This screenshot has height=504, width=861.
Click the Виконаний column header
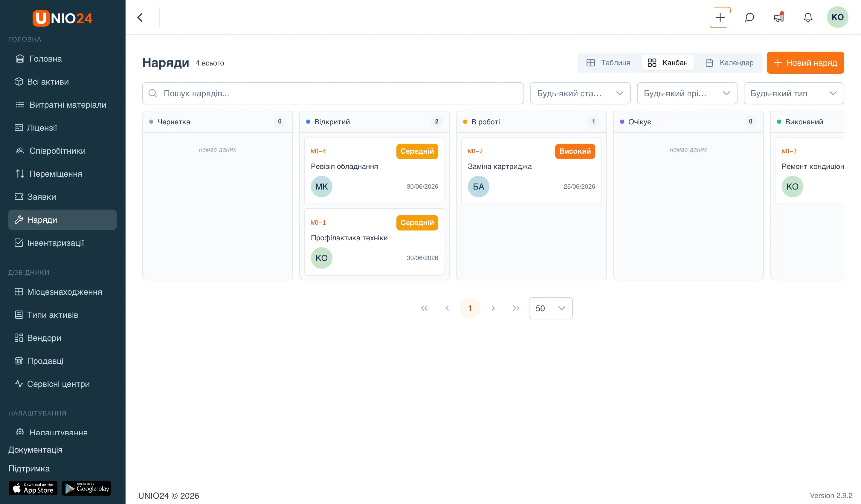[808, 122]
